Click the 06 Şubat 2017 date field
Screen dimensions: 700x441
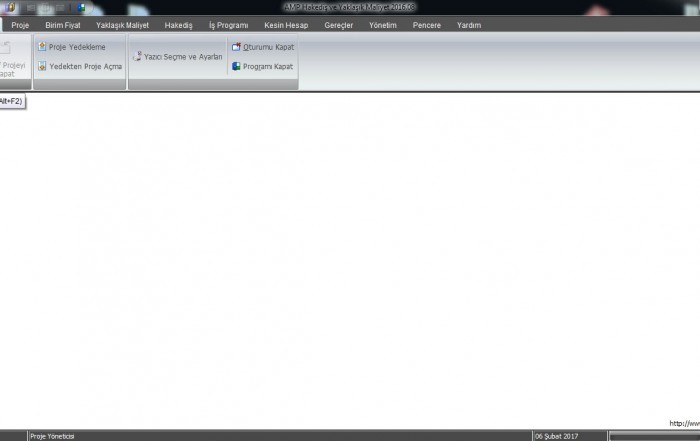click(557, 436)
